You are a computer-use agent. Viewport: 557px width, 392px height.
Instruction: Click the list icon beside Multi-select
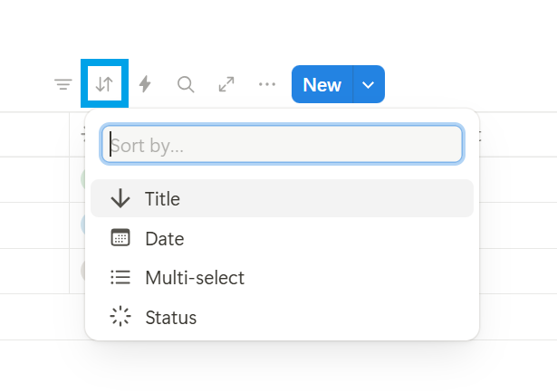tap(120, 278)
